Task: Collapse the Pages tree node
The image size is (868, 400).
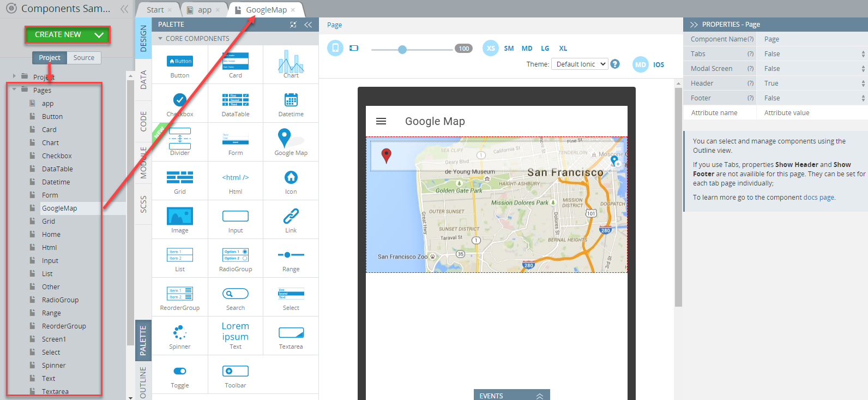Action: click(x=14, y=89)
